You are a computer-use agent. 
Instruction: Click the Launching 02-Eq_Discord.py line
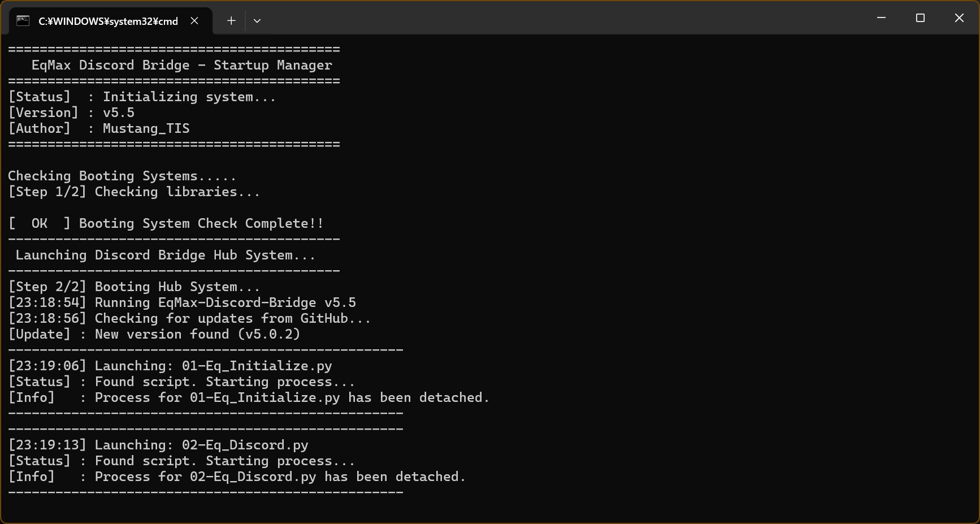pyautogui.click(x=158, y=445)
